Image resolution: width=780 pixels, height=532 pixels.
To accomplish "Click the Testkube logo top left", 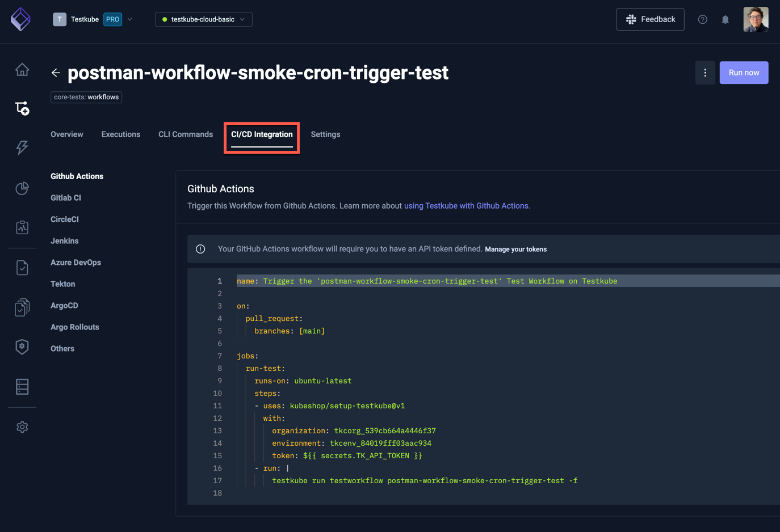I will tap(20, 19).
